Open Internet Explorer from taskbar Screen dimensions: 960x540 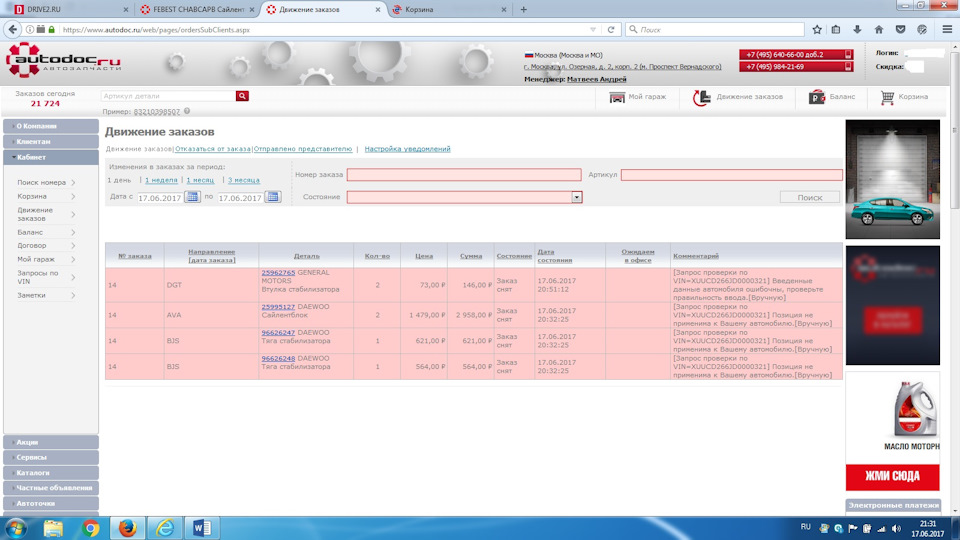pyautogui.click(x=165, y=528)
